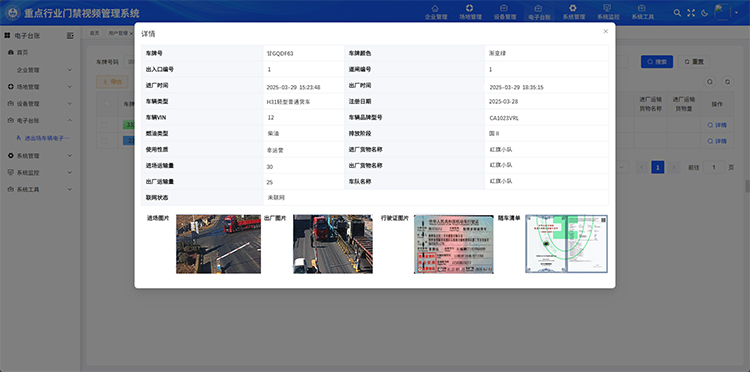Viewport: 750px width, 372px height.
Task: Click the 系统监控 monitor icon in top navigation
Action: [607, 8]
